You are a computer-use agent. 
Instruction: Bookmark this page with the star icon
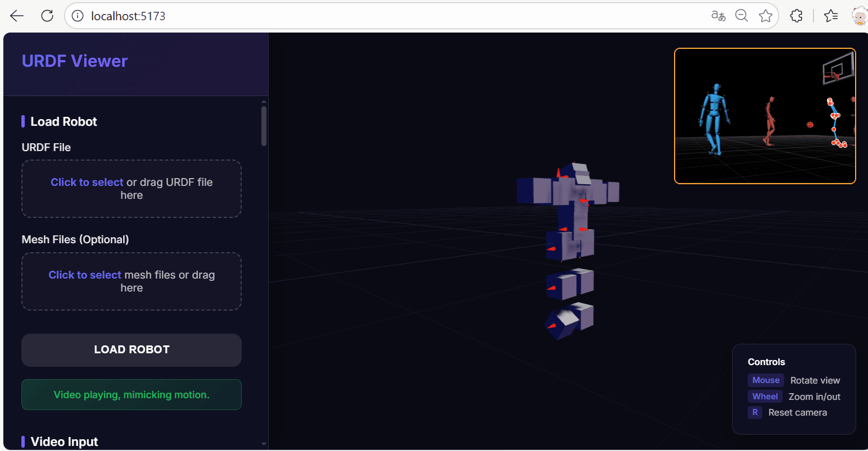tap(765, 16)
